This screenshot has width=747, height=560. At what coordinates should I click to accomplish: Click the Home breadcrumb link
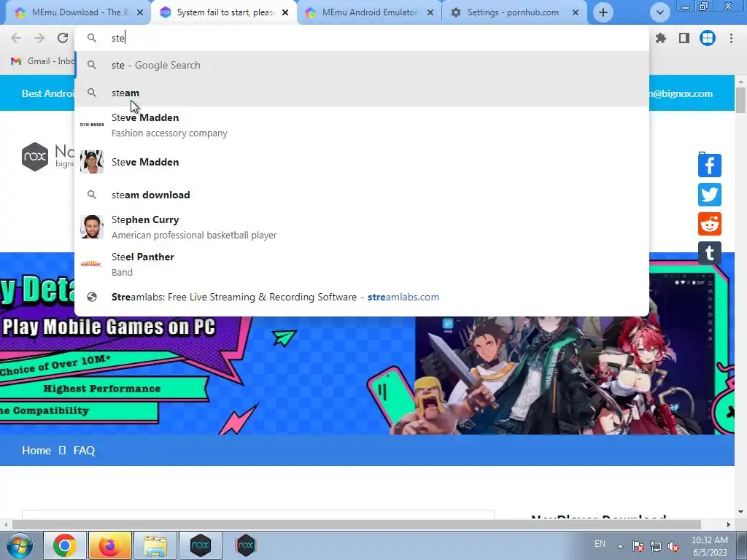coord(36,451)
